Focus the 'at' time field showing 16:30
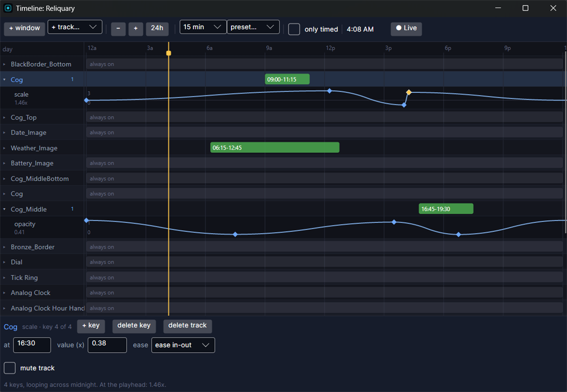 [32, 345]
